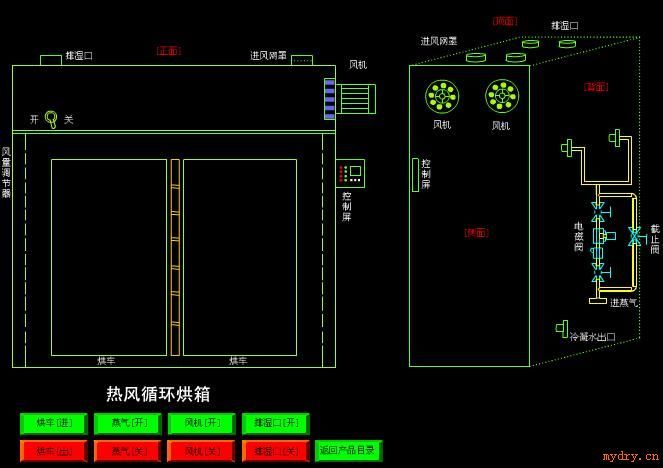Stop fan with red 风机[关] button

coord(202,451)
